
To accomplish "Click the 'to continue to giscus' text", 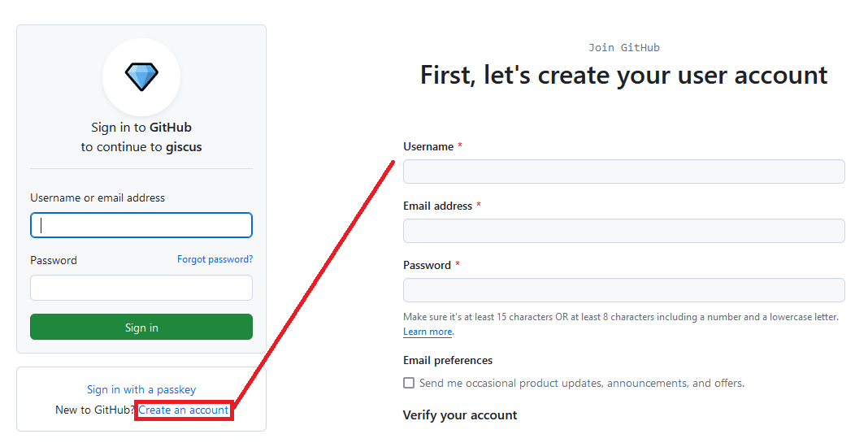I will 141,147.
